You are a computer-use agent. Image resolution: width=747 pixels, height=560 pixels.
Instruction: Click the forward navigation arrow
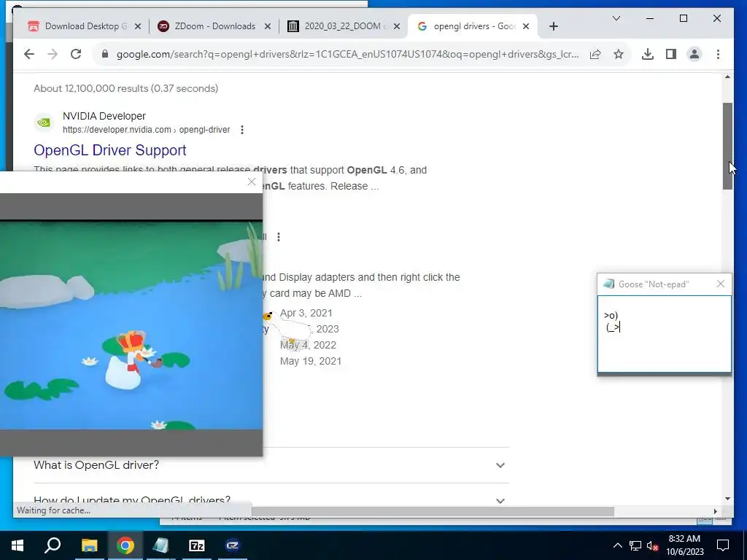53,54
